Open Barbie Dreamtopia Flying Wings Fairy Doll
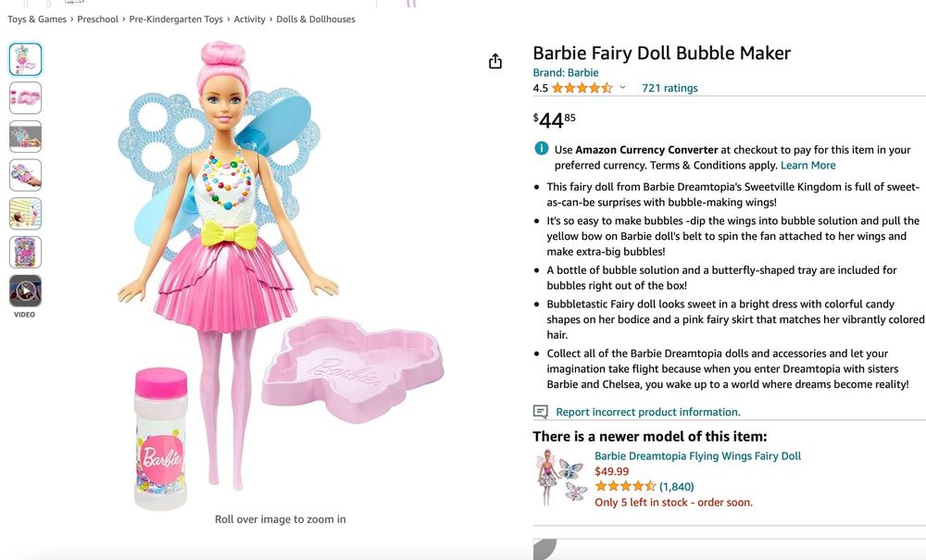926x560 pixels. (697, 456)
